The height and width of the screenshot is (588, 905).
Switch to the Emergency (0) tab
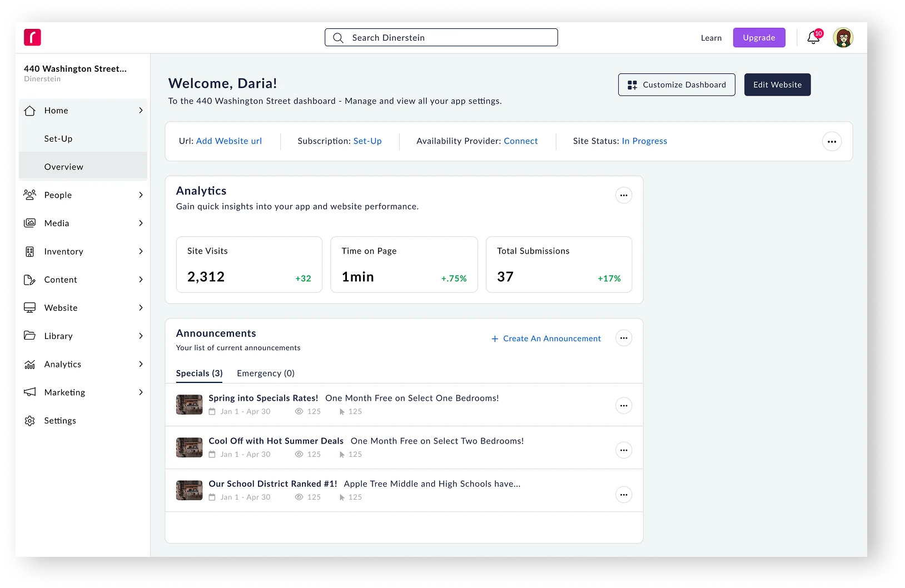point(266,373)
